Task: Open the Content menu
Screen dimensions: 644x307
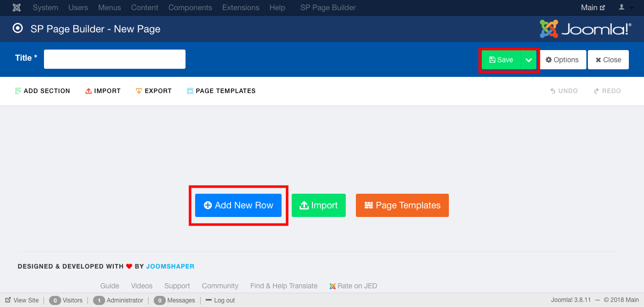Action: pyautogui.click(x=145, y=8)
